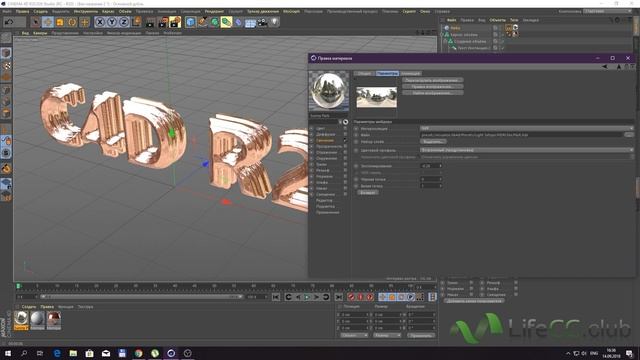This screenshot has width=640, height=360.
Task: Click the black point stepper arrows
Action: coord(440,179)
